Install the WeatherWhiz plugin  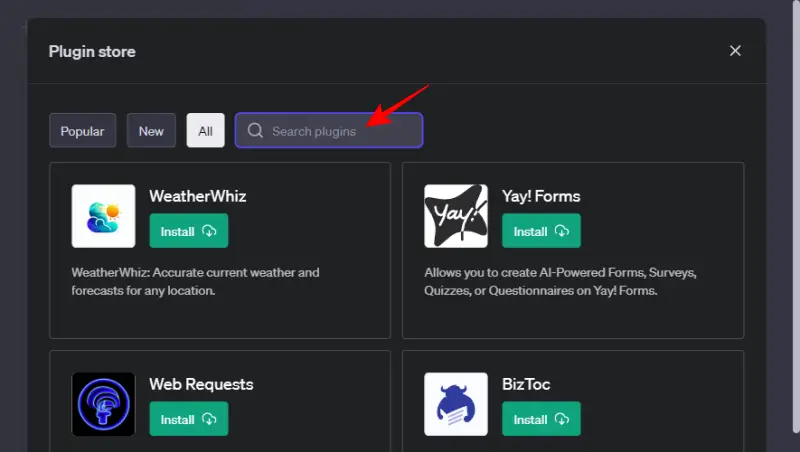188,231
